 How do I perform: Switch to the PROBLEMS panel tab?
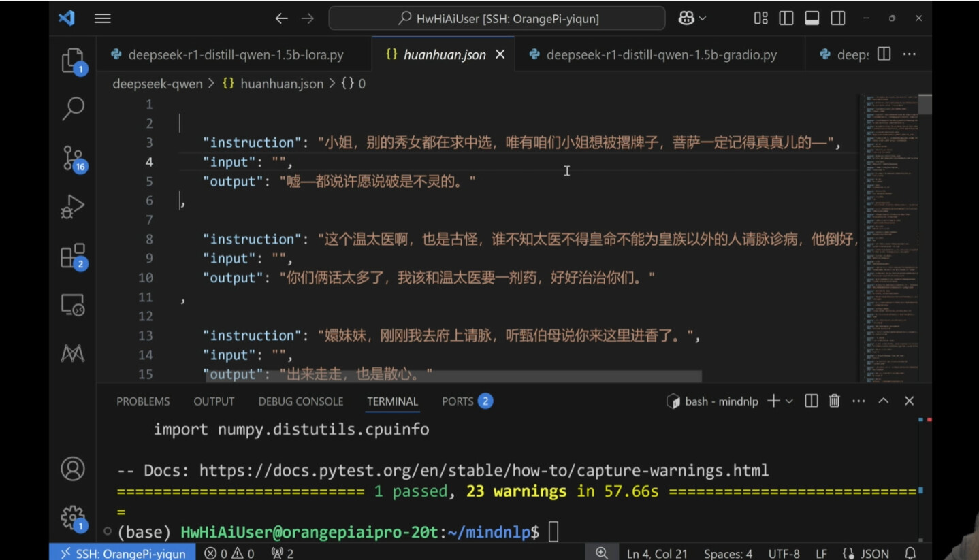(143, 401)
